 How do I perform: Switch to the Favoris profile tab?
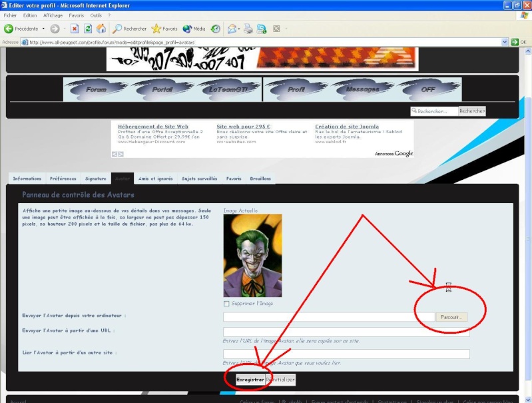pos(234,179)
